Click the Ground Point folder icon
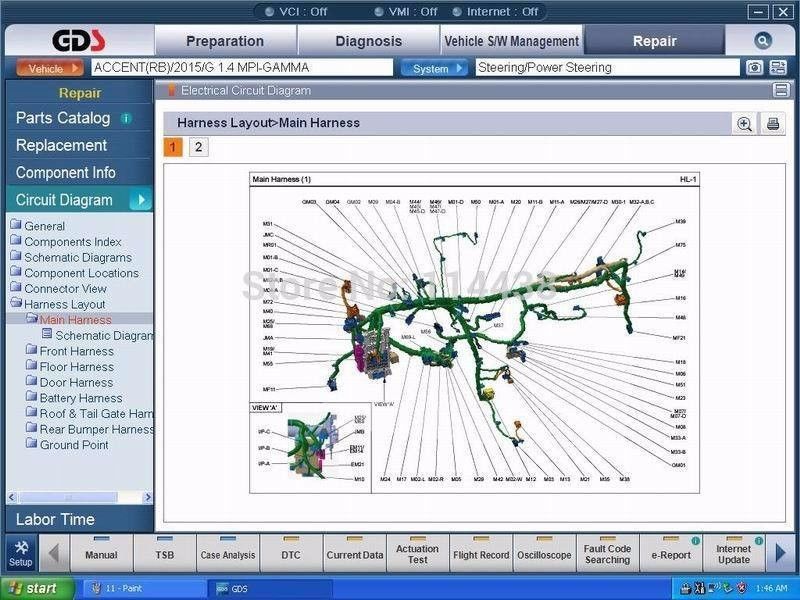Image resolution: width=800 pixels, height=600 pixels. (31, 444)
